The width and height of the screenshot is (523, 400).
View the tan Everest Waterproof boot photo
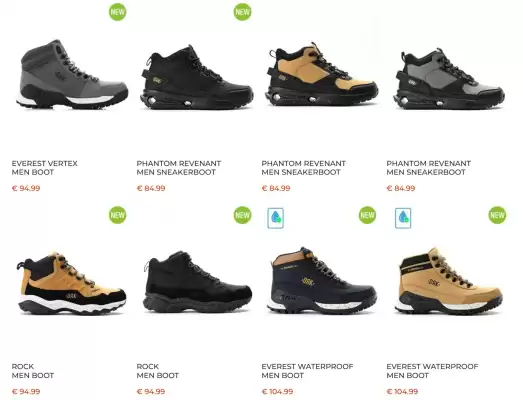[448, 281]
